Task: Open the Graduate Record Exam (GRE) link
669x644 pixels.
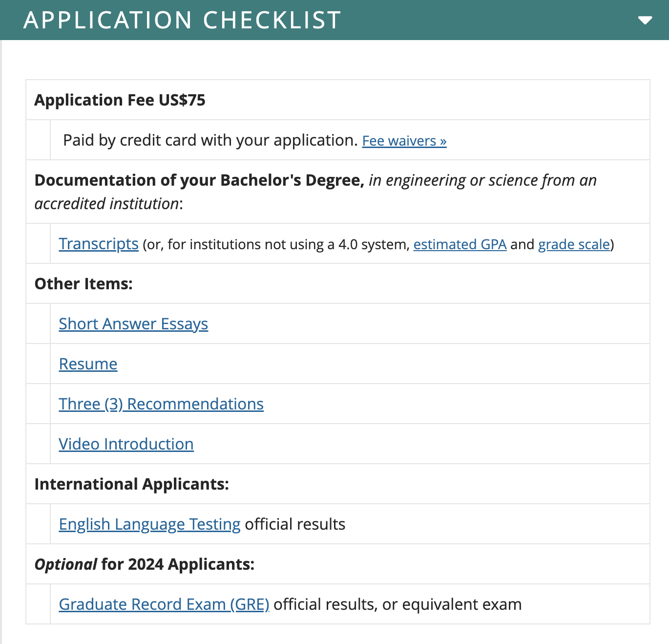Action: click(x=164, y=604)
